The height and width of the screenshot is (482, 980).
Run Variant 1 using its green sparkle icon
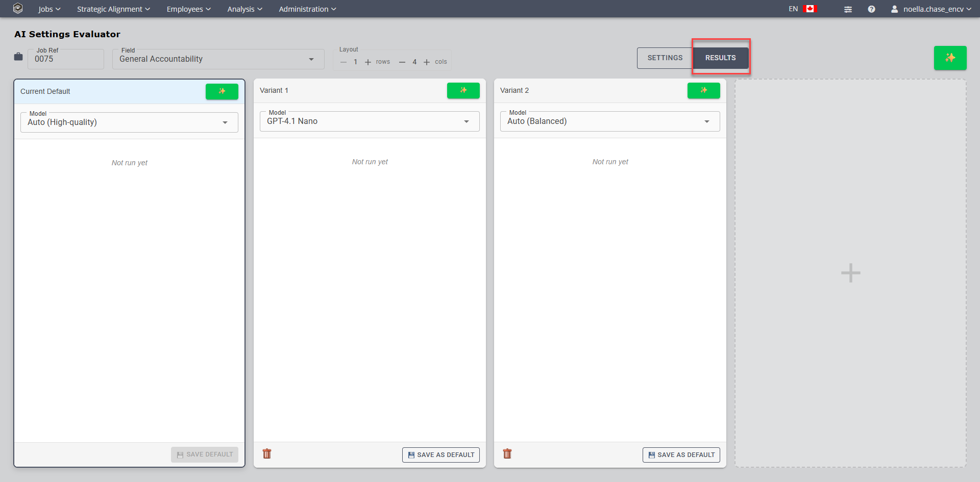pyautogui.click(x=463, y=90)
